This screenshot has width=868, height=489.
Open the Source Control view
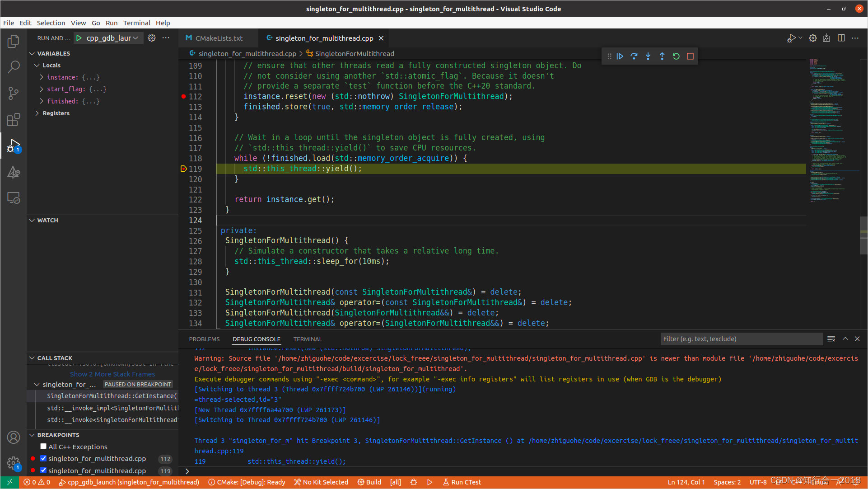pyautogui.click(x=14, y=93)
